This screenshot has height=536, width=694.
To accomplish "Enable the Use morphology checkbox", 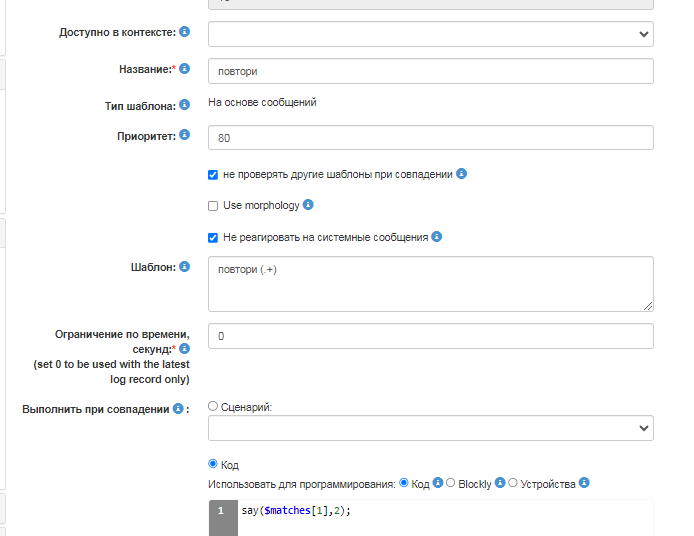I will pos(213,206).
